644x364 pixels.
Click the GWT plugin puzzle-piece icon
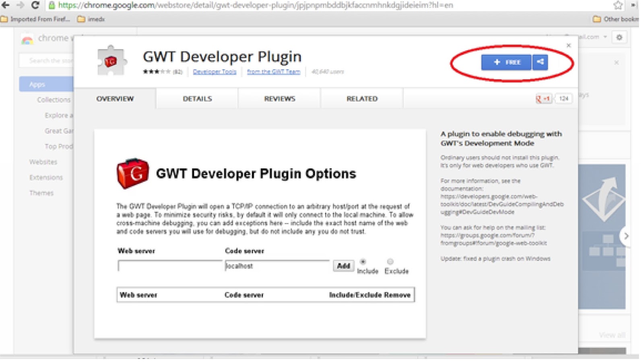click(x=111, y=61)
